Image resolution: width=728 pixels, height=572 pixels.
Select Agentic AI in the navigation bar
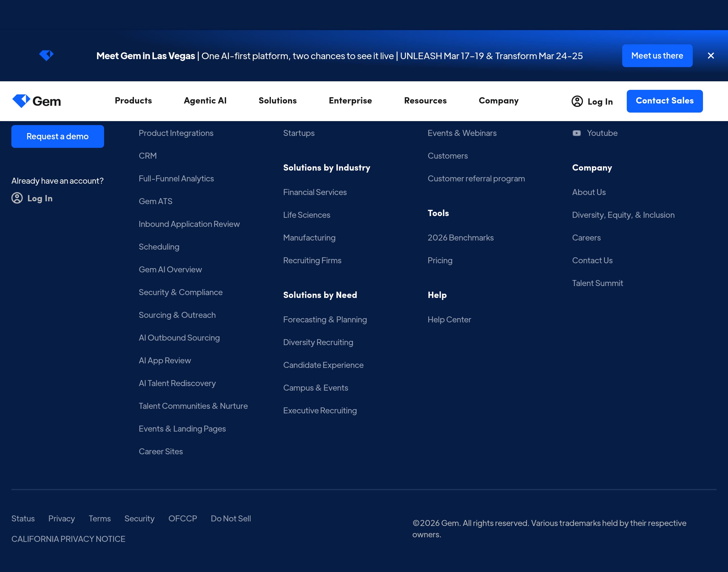pos(205,101)
